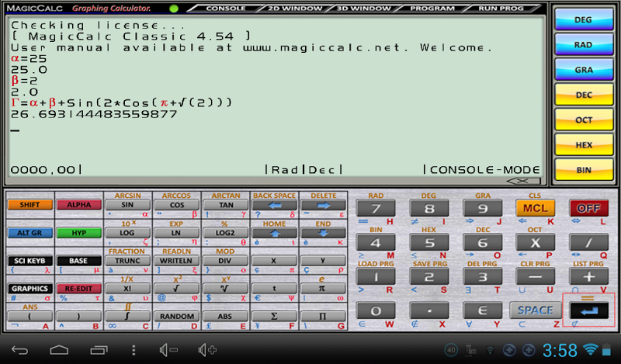Tap the TRUNC key
This screenshot has height=364, width=621.
tap(127, 261)
